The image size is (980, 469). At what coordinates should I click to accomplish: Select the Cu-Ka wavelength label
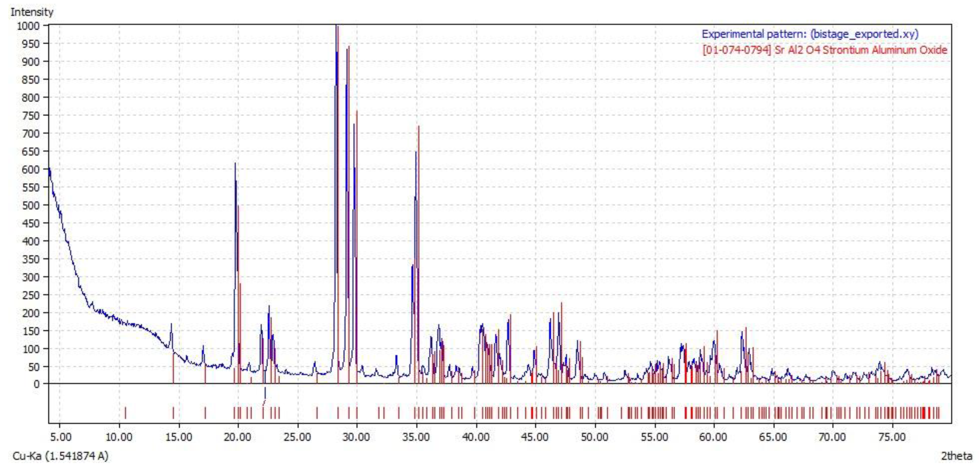point(61,456)
